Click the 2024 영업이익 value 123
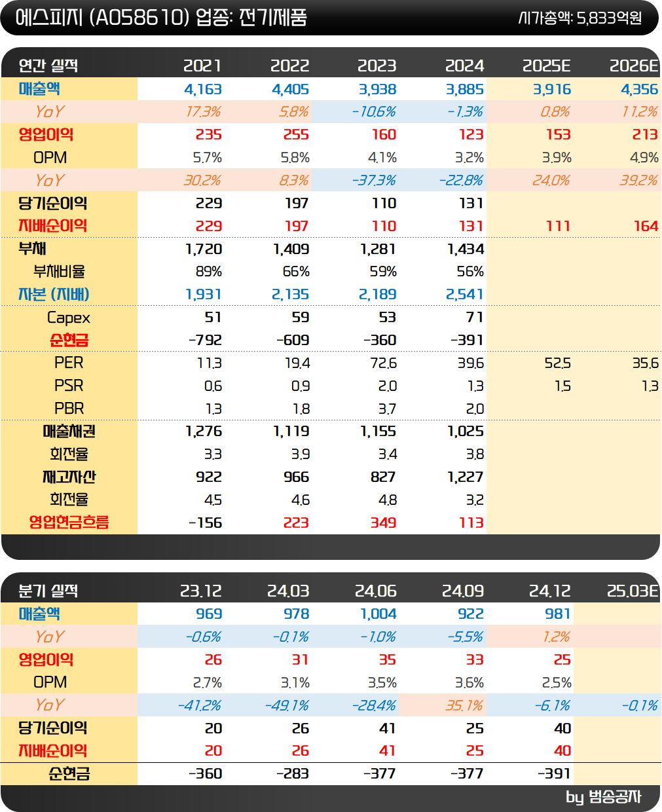 [471, 134]
